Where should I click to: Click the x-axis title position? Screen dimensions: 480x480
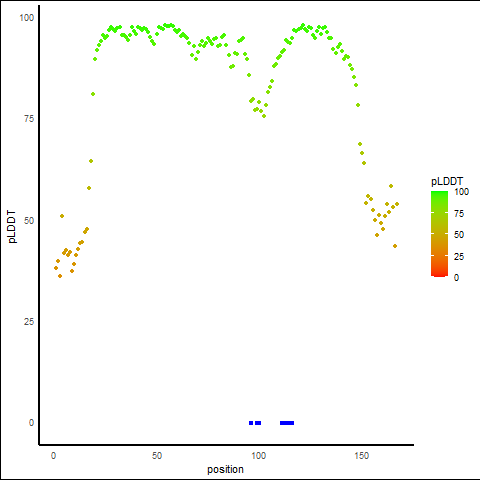225,469
